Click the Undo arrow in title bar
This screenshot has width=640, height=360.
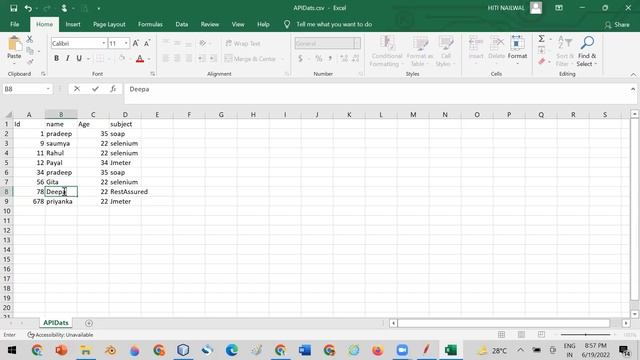[28, 8]
